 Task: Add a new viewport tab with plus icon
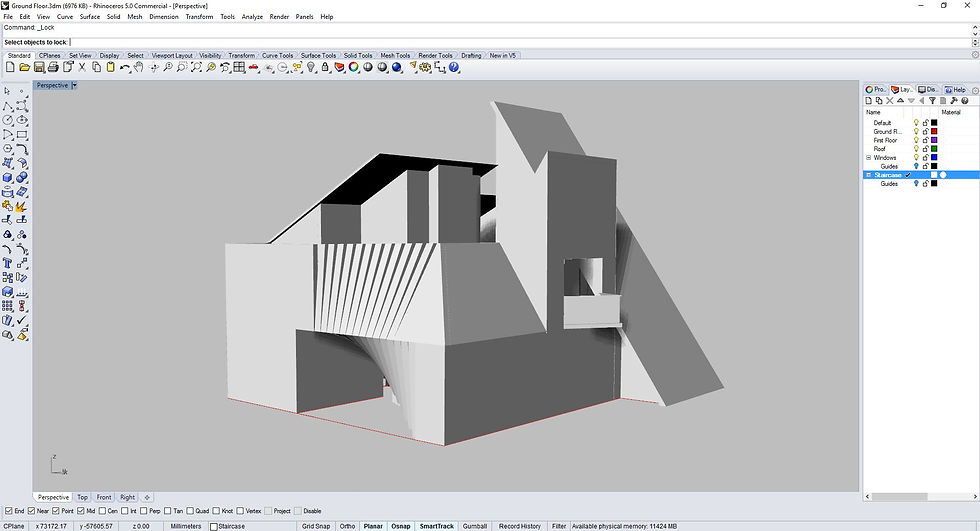click(147, 497)
